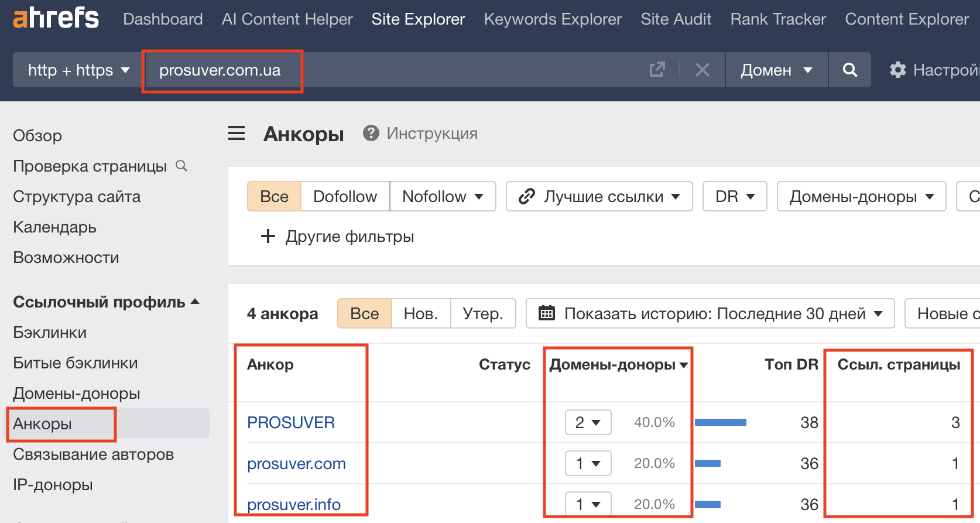Image resolution: width=980 pixels, height=523 pixels.
Task: Sort by the Домены-доноры column header
Action: click(618, 364)
